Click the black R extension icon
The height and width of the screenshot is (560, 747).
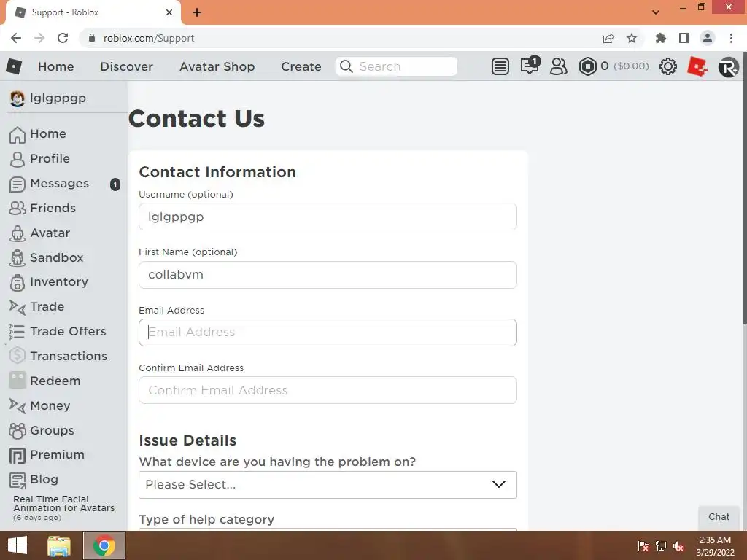(x=728, y=67)
